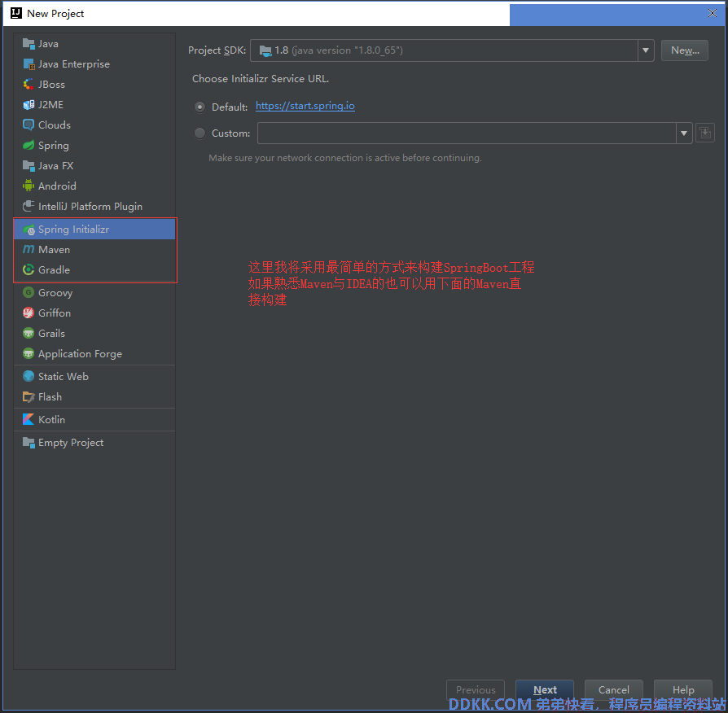Select the Android robot icon

[x=29, y=186]
